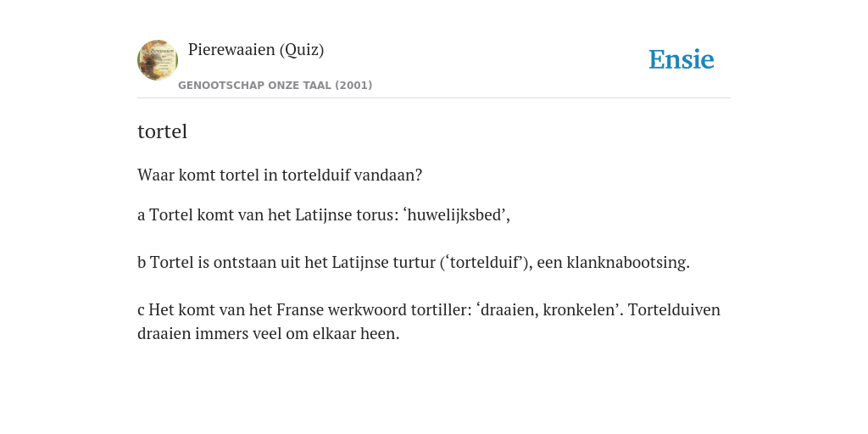Choose answer c about French tortiller

pyautogui.click(x=429, y=321)
